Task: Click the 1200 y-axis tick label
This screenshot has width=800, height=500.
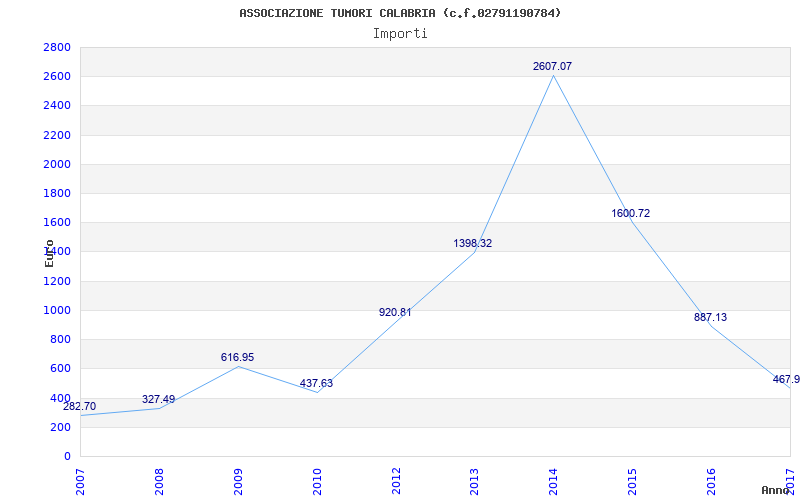Action: (57, 281)
